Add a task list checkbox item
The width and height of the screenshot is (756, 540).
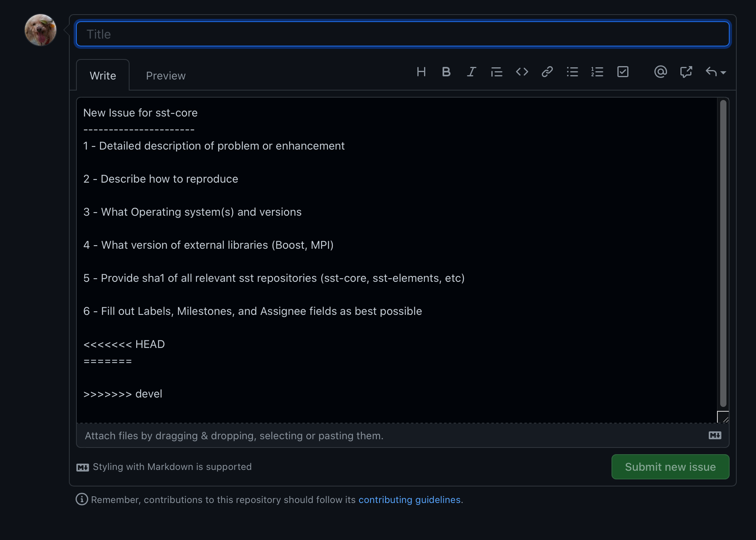tap(623, 72)
